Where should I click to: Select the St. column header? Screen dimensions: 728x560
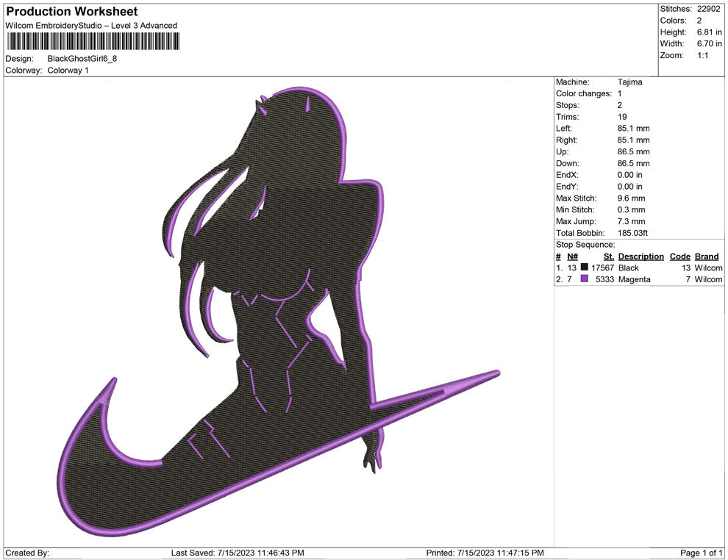point(608,256)
